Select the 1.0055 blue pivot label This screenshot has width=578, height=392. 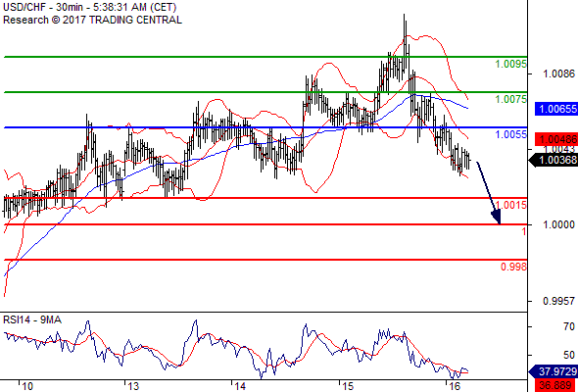pos(511,134)
